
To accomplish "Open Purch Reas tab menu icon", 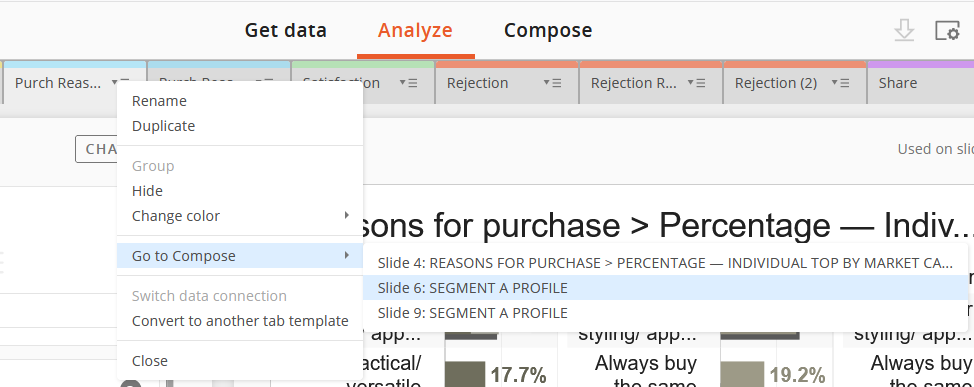I will point(121,83).
